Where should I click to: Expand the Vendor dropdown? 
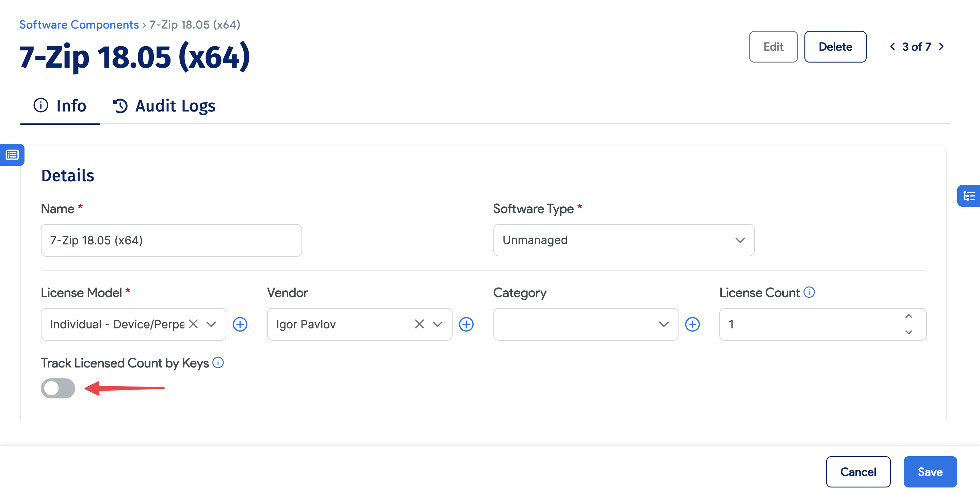[438, 324]
